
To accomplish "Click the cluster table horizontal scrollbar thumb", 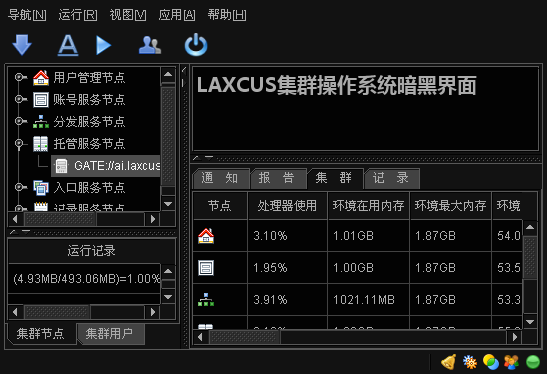I will tap(244, 337).
